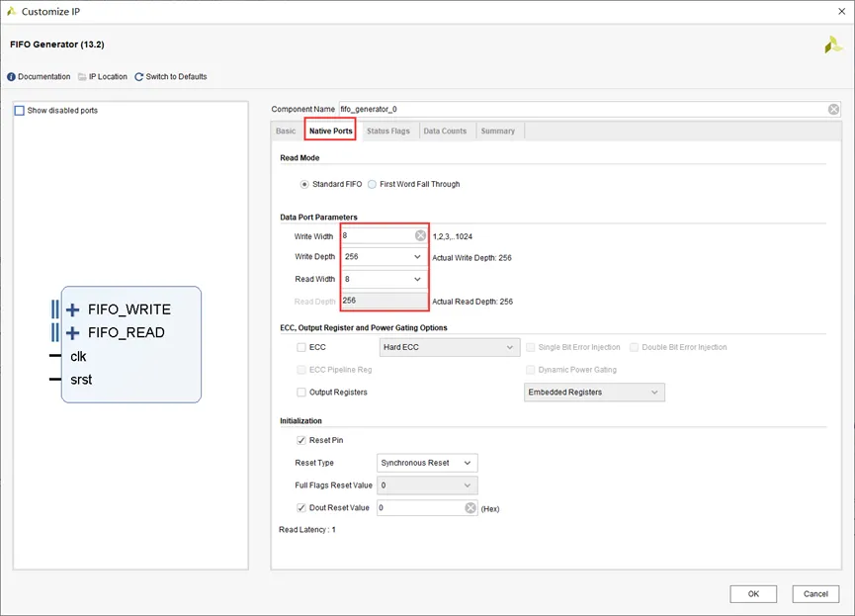
Task: Select the Standard FIFO radio button
Action: 304,185
